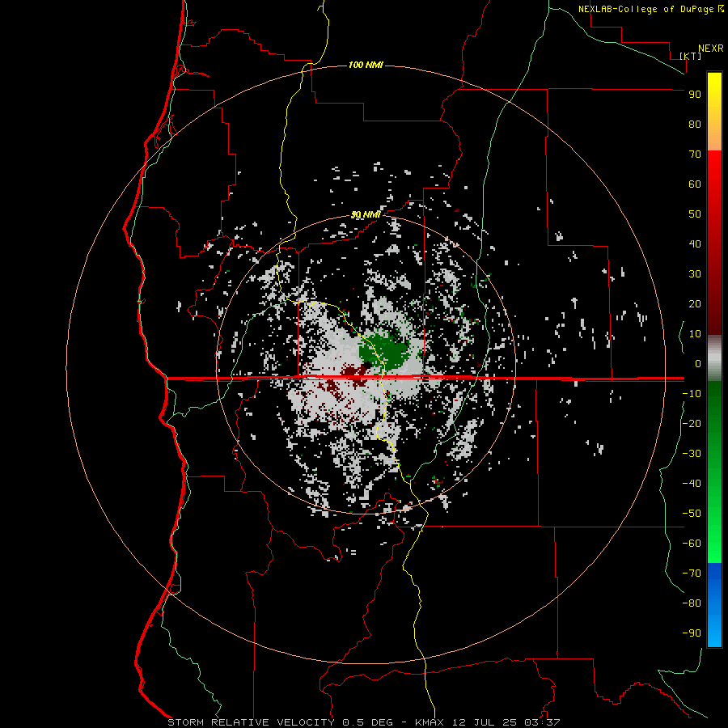
Task: Click STORM RELATIVE VELOCITY caption text
Action: [251, 722]
